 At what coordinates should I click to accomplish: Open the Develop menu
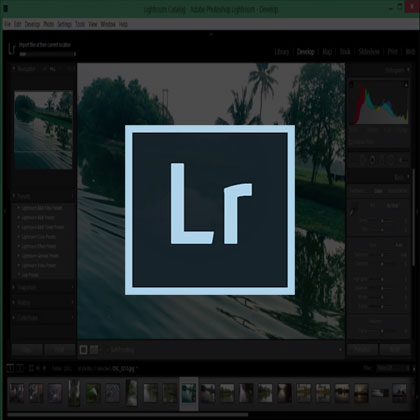(32, 24)
